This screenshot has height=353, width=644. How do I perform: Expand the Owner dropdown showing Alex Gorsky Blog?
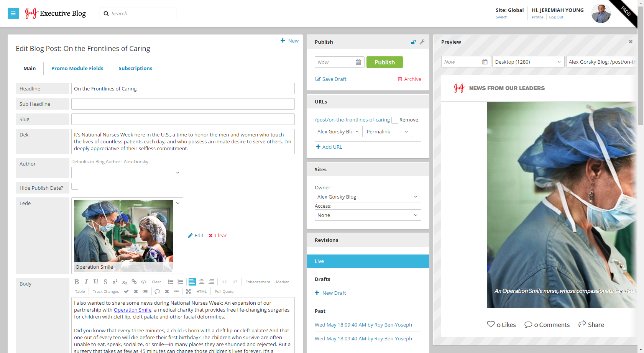tap(368, 197)
